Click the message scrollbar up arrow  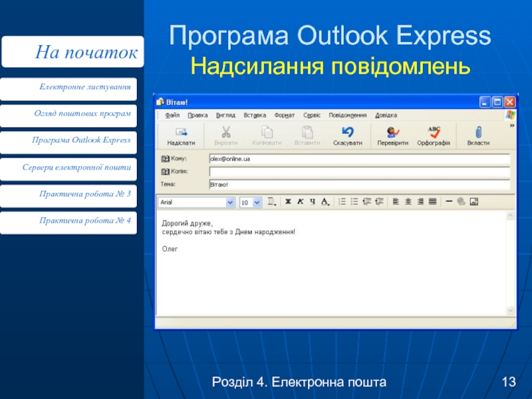coord(510,215)
